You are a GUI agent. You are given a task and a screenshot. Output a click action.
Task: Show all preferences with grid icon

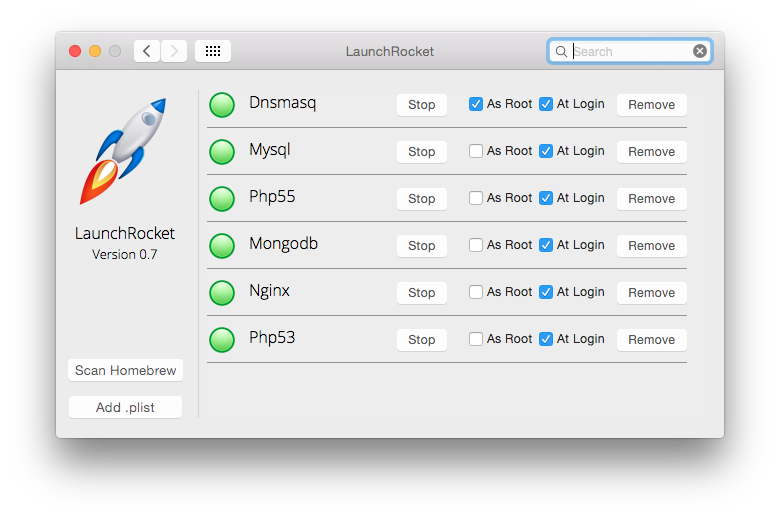(x=212, y=51)
